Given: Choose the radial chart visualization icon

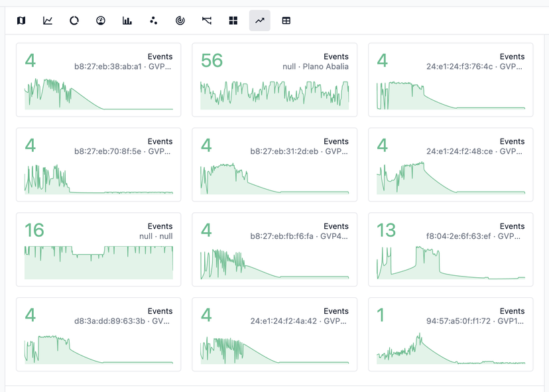Looking at the screenshot, I should [180, 21].
